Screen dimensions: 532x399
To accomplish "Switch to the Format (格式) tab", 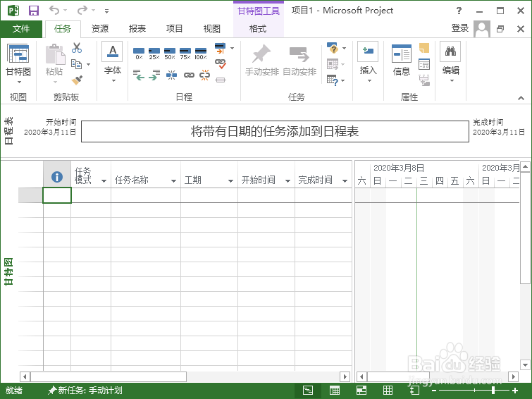I will click(x=258, y=29).
